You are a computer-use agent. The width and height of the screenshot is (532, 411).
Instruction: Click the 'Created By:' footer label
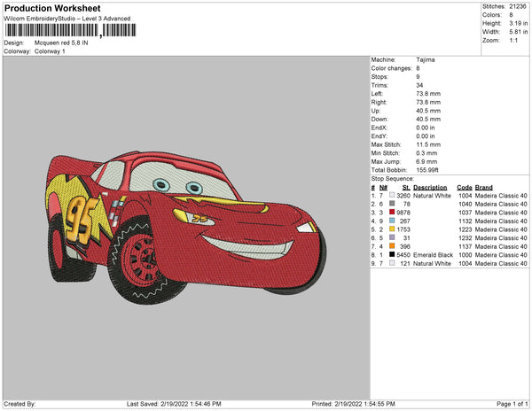coord(20,404)
